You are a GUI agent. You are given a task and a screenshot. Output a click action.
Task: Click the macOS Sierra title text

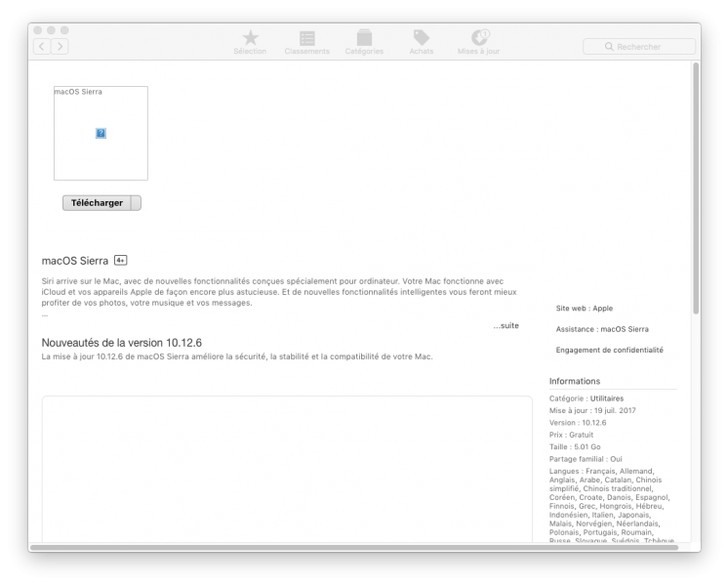(75, 261)
